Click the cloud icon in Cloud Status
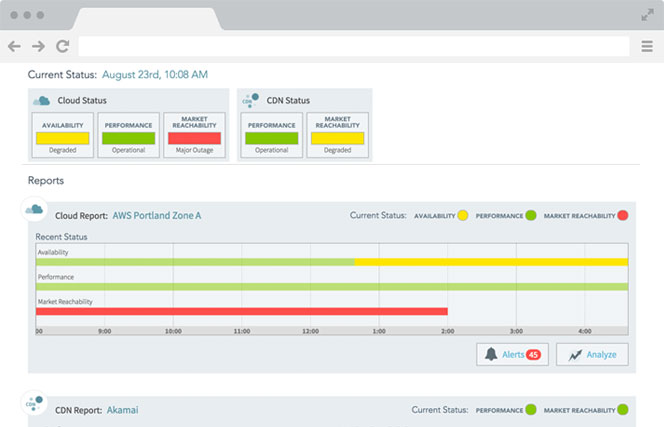The height and width of the screenshot is (427, 664). [41, 101]
